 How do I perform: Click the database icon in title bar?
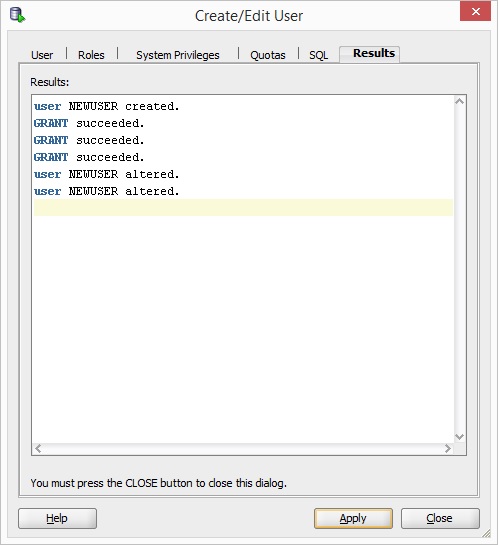point(17,15)
